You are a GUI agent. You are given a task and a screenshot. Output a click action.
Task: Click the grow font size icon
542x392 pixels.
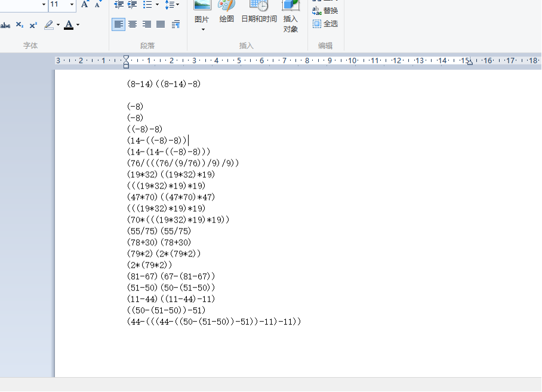point(85,5)
